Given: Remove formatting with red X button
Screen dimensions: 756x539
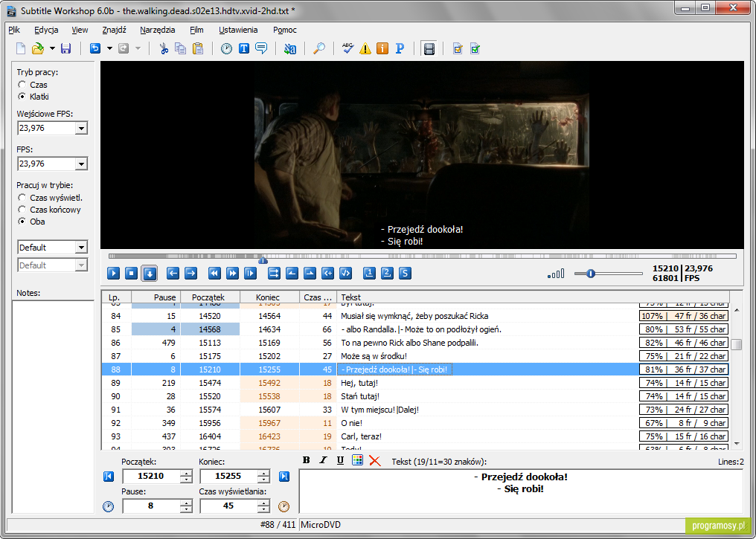Looking at the screenshot, I should click(374, 460).
